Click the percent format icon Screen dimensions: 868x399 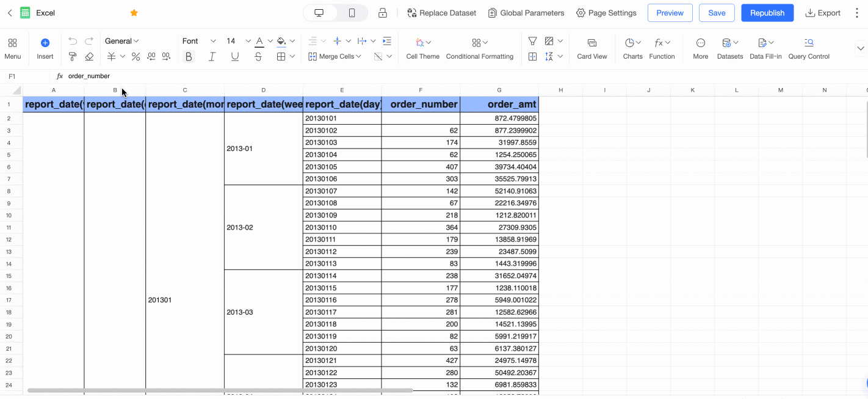pyautogui.click(x=136, y=57)
